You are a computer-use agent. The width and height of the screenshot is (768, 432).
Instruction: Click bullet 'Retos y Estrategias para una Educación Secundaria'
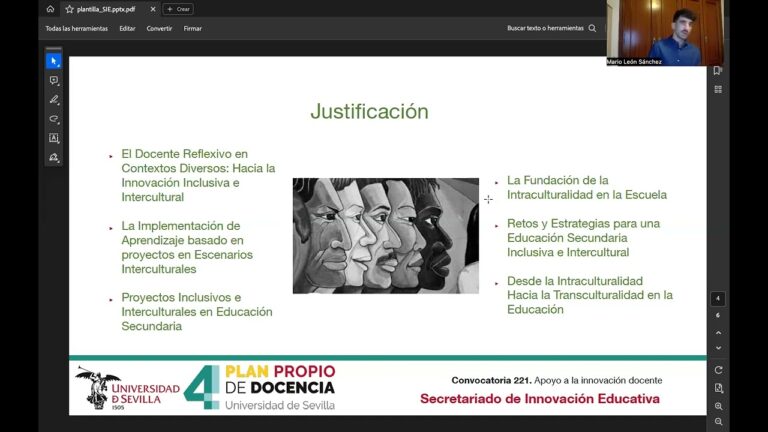click(583, 238)
